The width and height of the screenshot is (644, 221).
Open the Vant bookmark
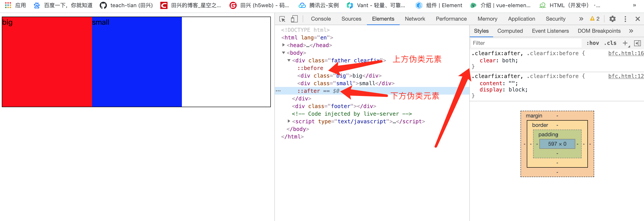click(x=376, y=5)
